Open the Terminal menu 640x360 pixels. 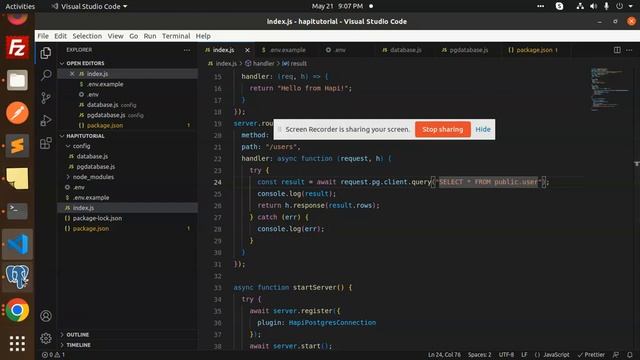[176, 36]
